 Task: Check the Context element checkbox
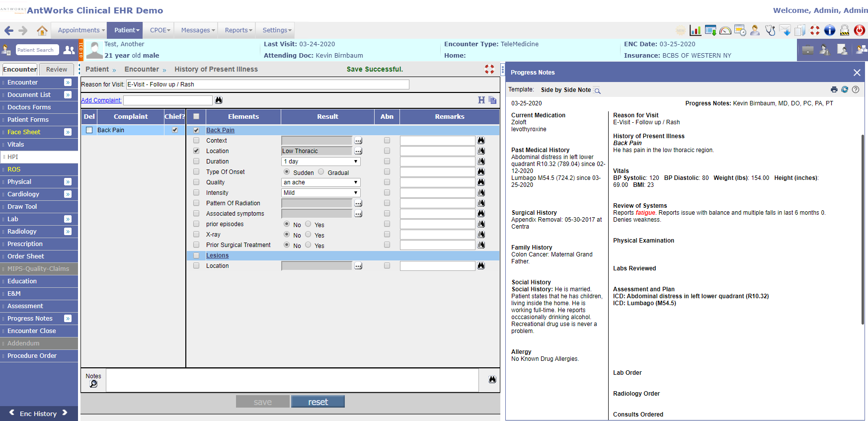click(196, 141)
